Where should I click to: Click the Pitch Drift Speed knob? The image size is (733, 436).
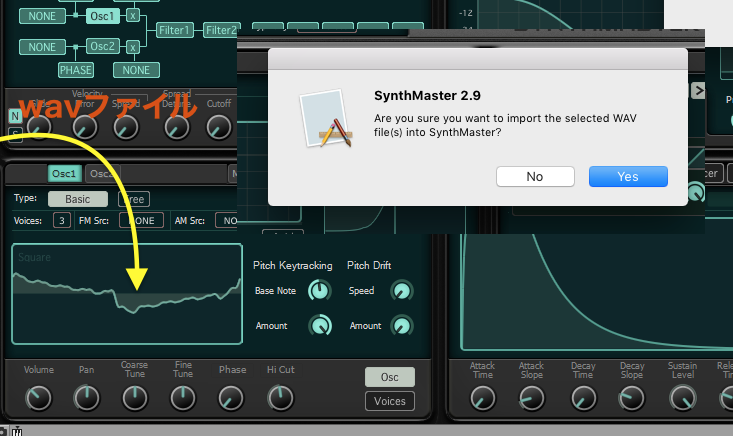402,291
